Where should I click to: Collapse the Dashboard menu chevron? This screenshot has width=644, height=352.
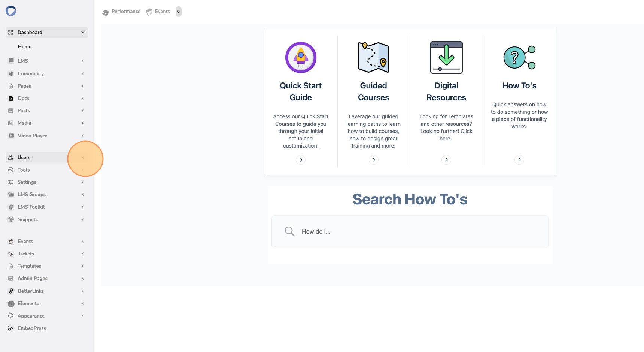tap(83, 32)
